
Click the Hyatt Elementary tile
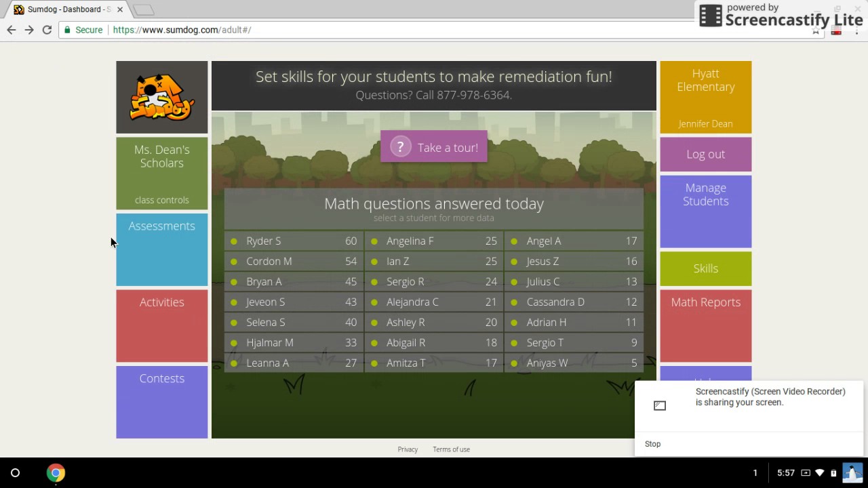pyautogui.click(x=705, y=97)
